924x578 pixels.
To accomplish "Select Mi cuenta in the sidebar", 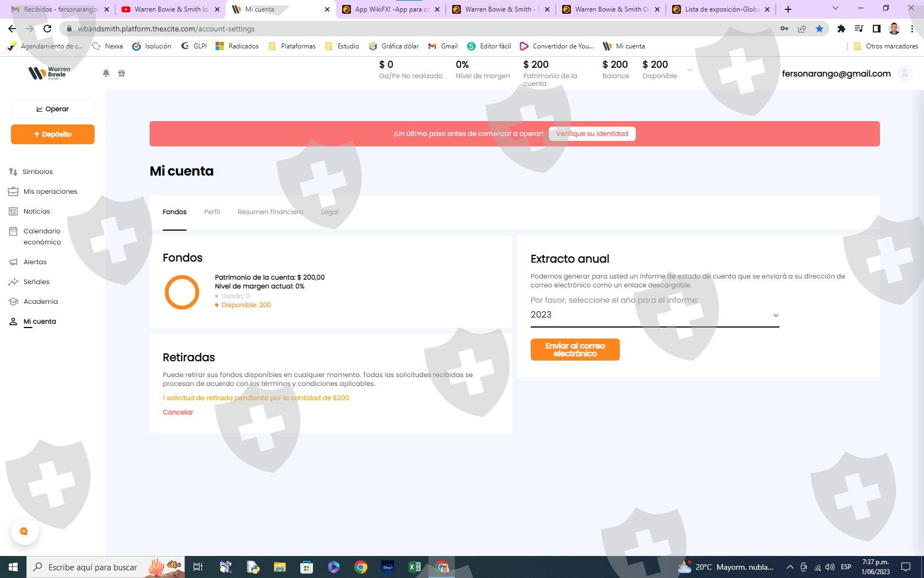I will click(33, 321).
